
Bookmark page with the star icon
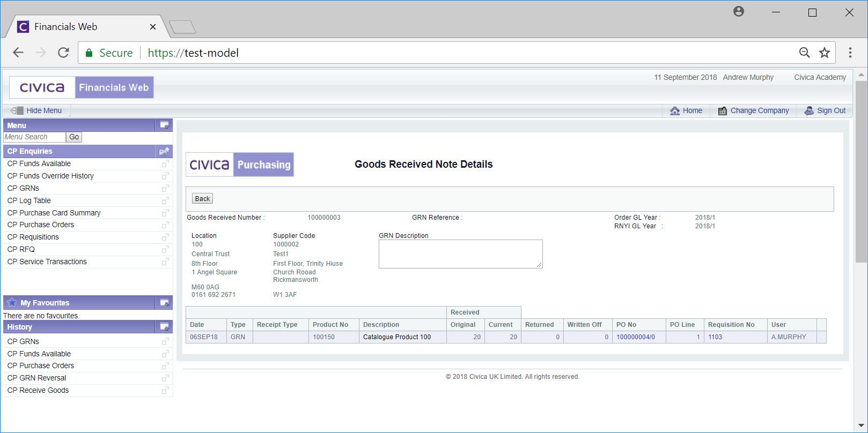coord(825,53)
